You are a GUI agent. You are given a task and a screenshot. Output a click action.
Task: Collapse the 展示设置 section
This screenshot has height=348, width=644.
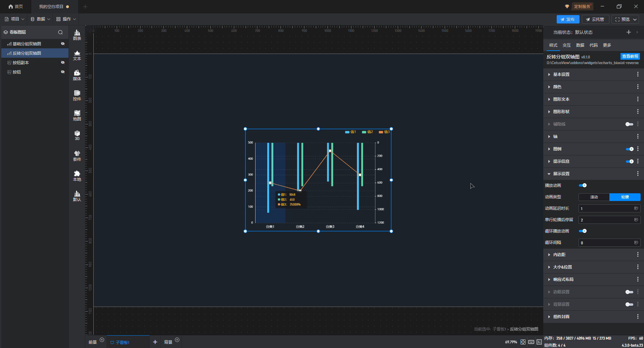coord(561,174)
